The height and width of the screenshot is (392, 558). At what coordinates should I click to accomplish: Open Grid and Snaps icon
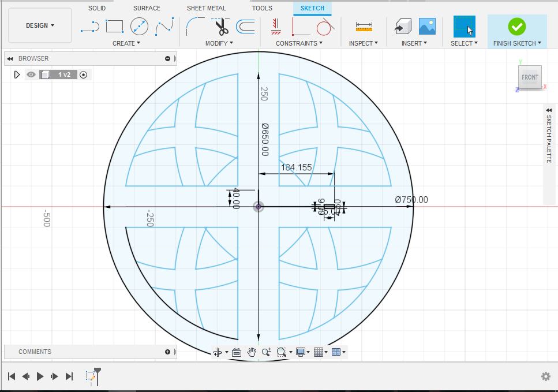(319, 353)
